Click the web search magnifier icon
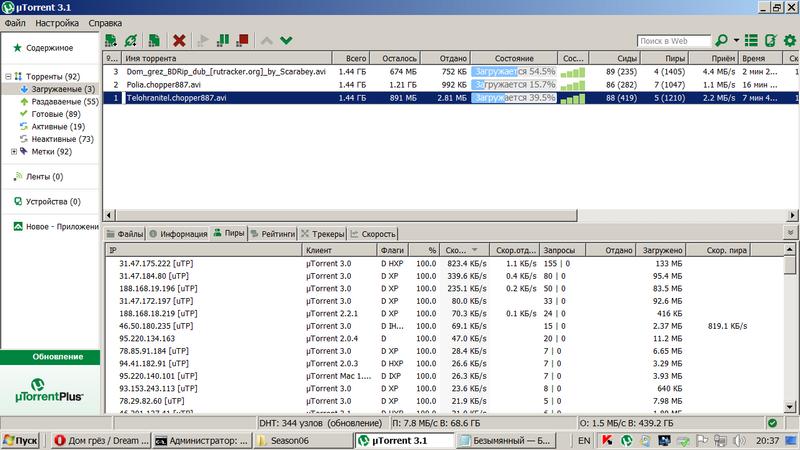The width and height of the screenshot is (800, 450). click(x=721, y=40)
